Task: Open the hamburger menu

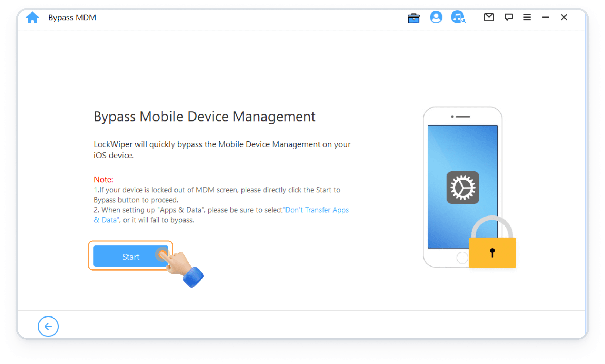Action: click(x=527, y=17)
